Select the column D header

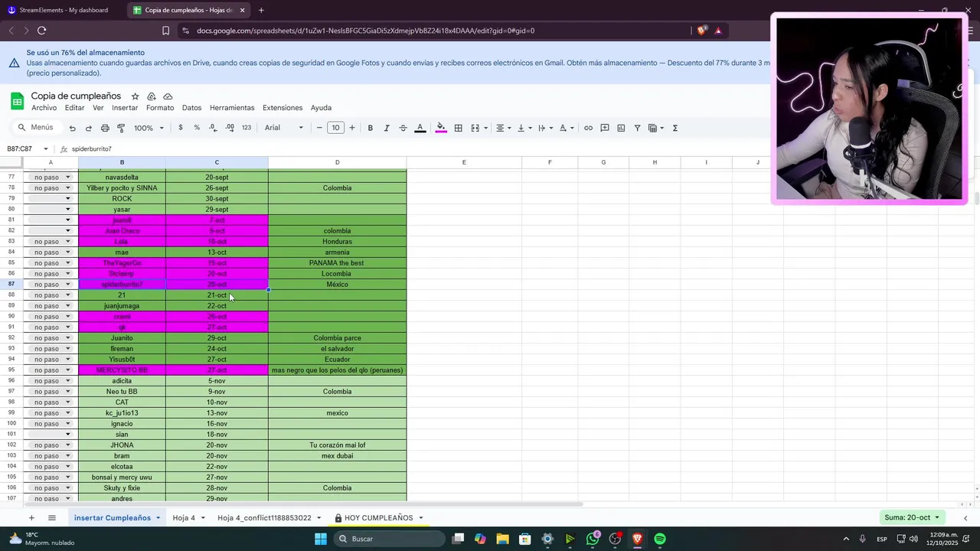pyautogui.click(x=337, y=162)
